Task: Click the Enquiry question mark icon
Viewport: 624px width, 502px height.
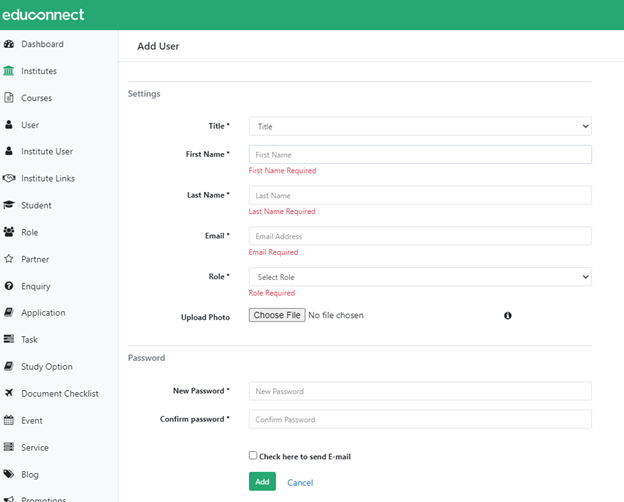Action: [9, 286]
